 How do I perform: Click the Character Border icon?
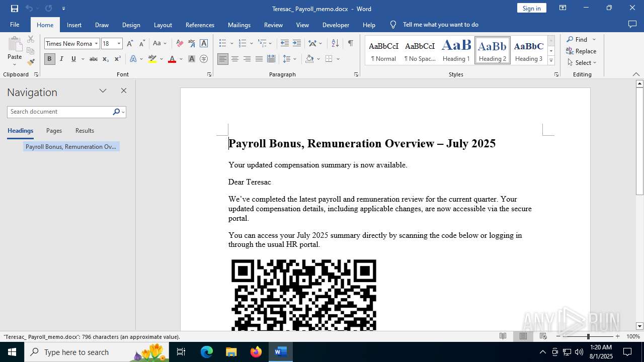(204, 43)
